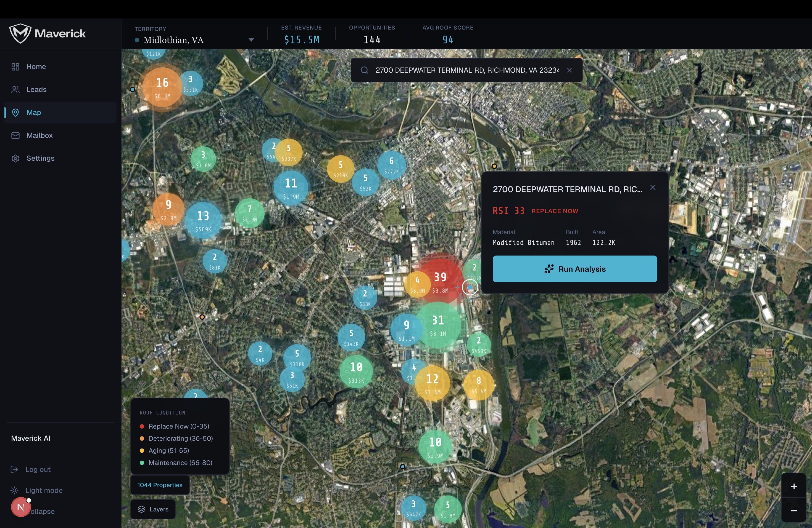Zoom in the map with plus
Viewport: 812px width, 528px height.
point(794,486)
